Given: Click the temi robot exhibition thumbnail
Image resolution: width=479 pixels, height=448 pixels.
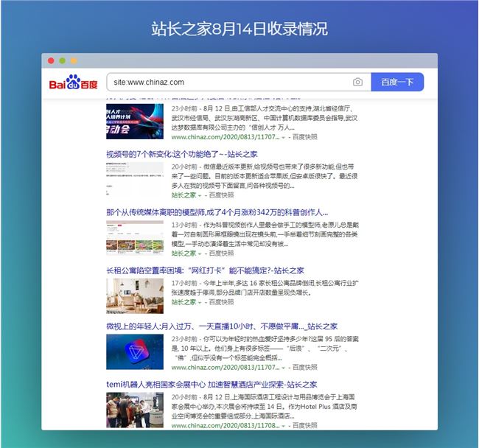Looking at the screenshot, I should point(134,410).
